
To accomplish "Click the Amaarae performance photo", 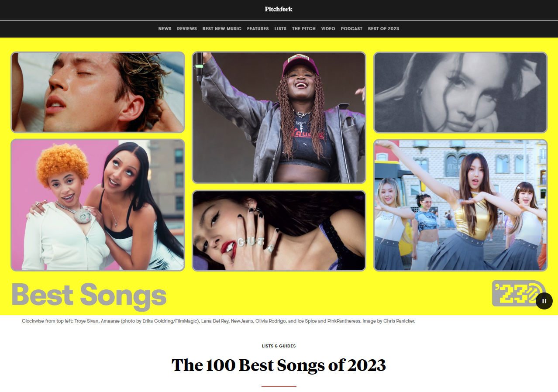I will click(279, 117).
